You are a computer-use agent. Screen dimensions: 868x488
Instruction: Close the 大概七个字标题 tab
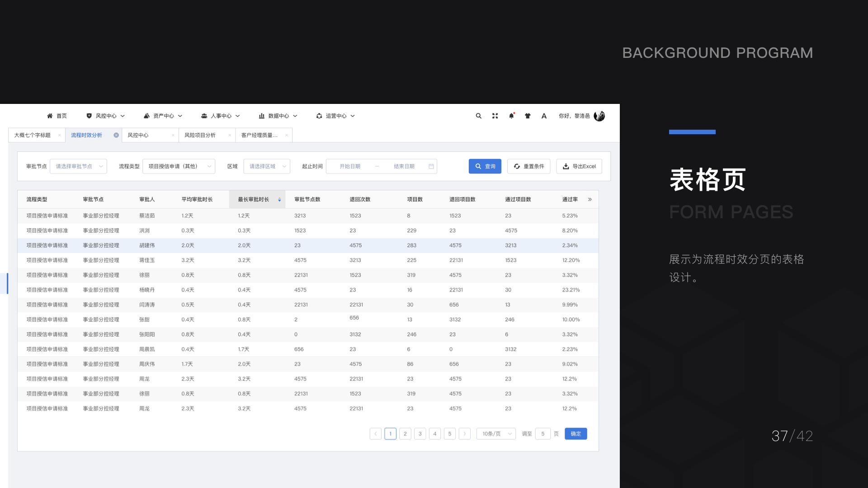point(59,135)
